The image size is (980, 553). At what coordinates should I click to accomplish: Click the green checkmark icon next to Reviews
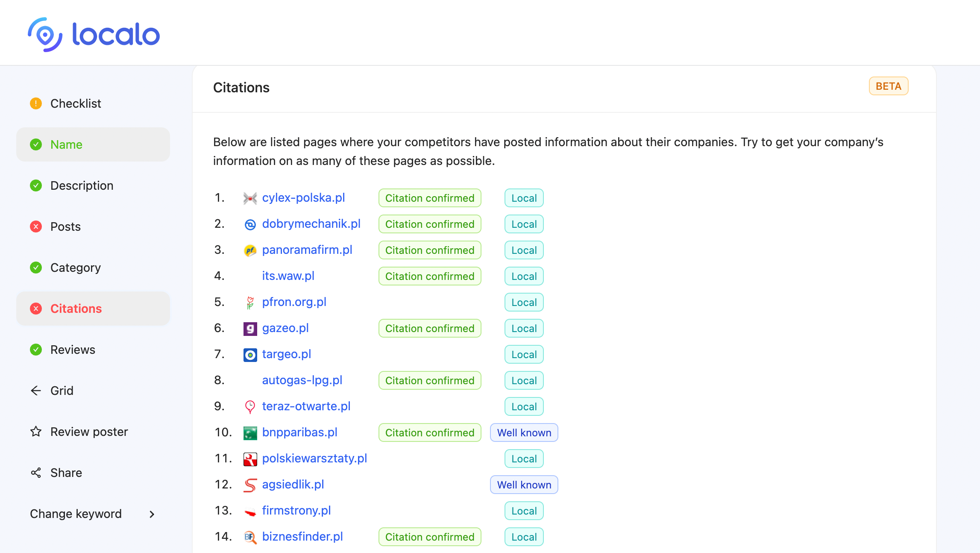click(36, 349)
